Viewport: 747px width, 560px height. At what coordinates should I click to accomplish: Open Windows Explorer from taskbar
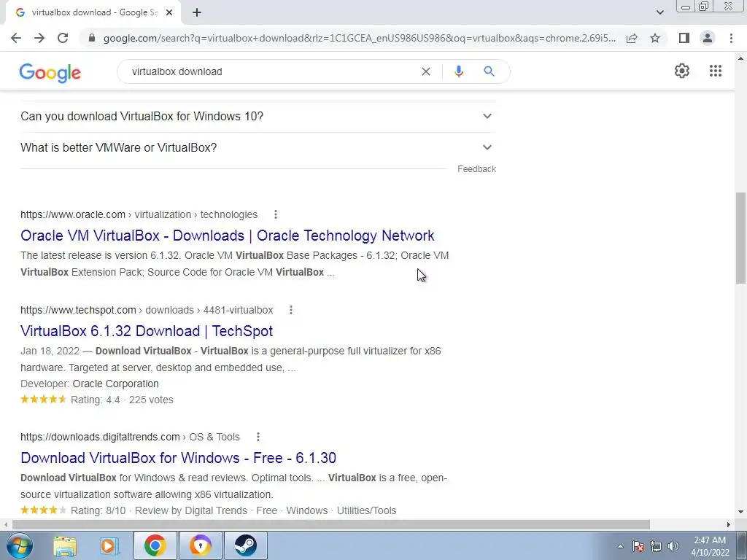(65, 545)
